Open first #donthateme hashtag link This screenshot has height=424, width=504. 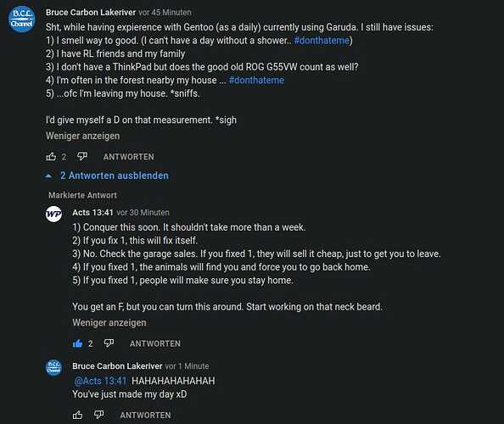point(322,41)
